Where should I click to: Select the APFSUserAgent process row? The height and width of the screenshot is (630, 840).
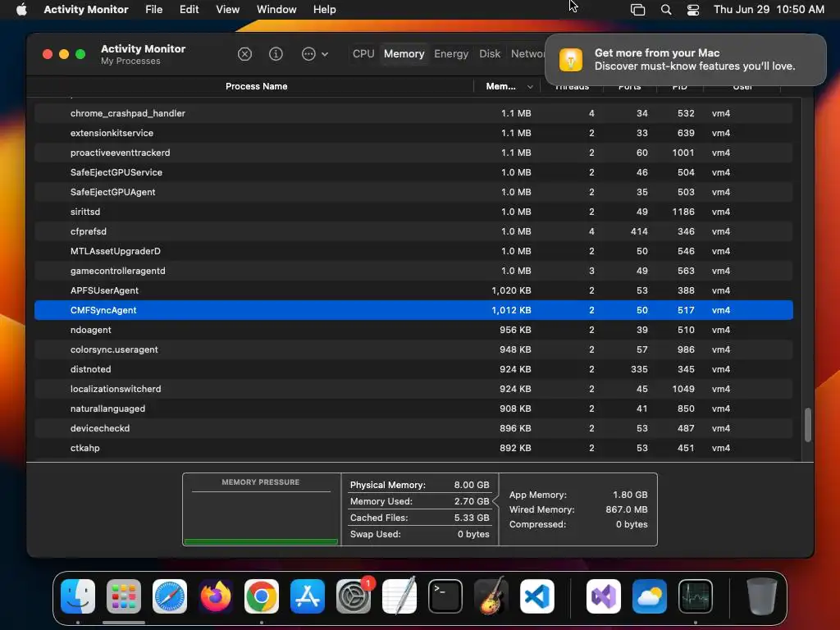point(413,290)
